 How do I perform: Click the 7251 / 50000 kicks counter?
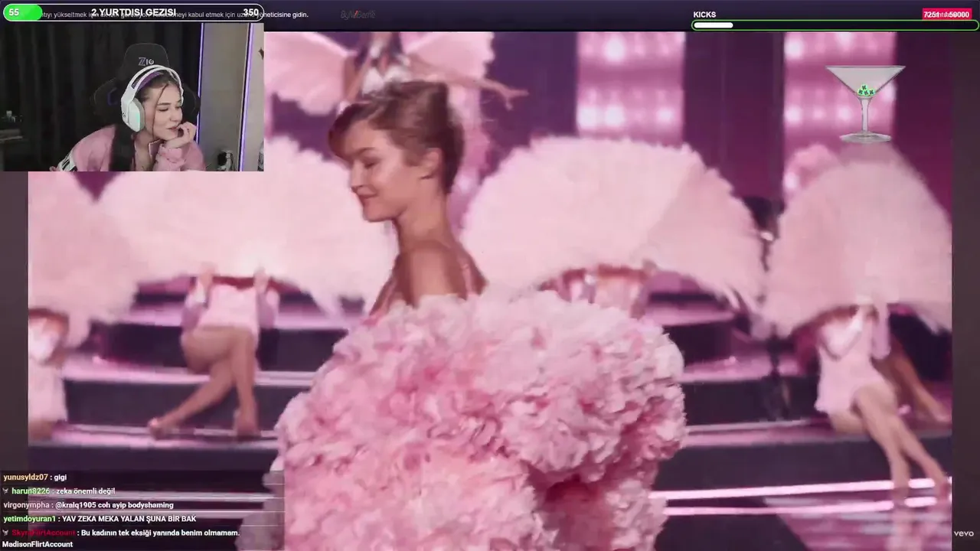(x=946, y=15)
